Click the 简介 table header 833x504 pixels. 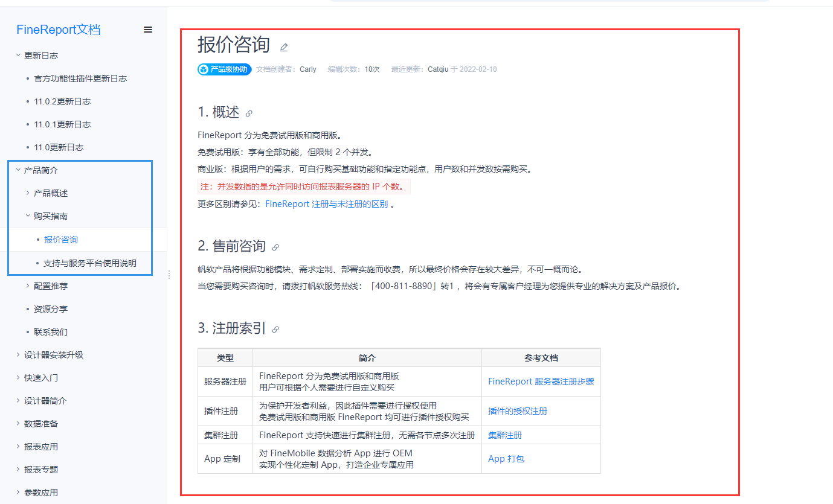pyautogui.click(x=367, y=358)
